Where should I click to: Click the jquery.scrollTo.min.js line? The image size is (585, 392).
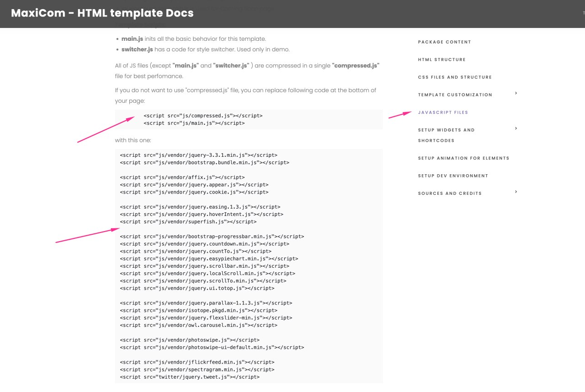click(203, 281)
